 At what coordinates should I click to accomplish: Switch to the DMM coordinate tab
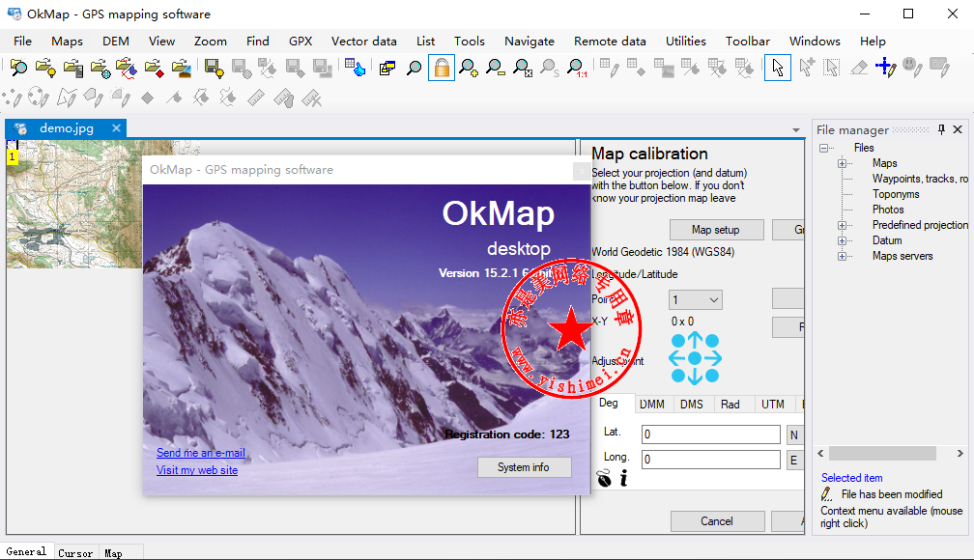[652, 405]
